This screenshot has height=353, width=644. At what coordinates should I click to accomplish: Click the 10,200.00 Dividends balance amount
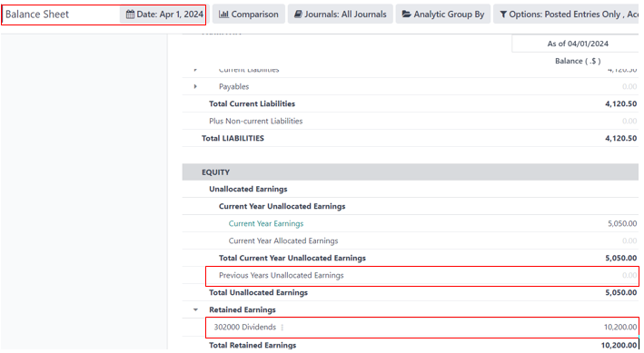tap(620, 328)
